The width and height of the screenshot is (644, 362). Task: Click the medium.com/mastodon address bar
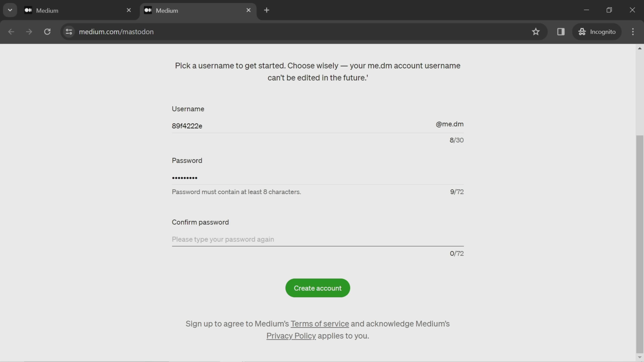coord(116,31)
